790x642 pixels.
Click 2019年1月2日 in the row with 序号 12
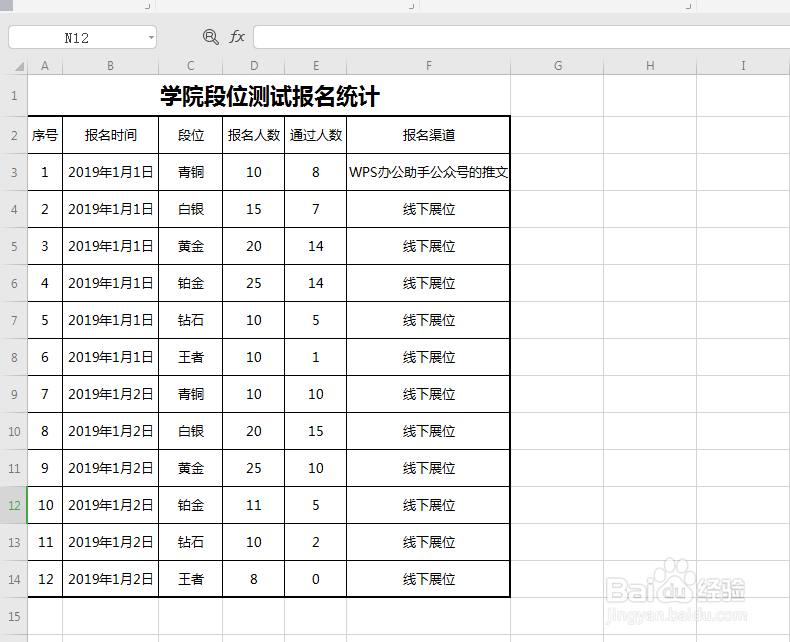110,579
